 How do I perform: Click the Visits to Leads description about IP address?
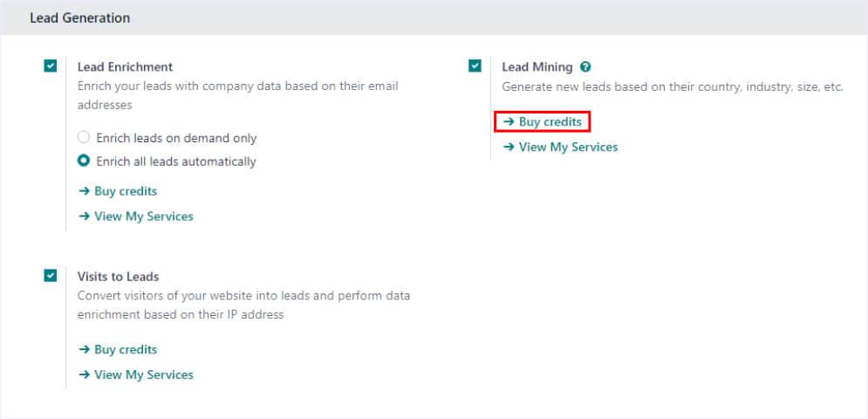(243, 305)
